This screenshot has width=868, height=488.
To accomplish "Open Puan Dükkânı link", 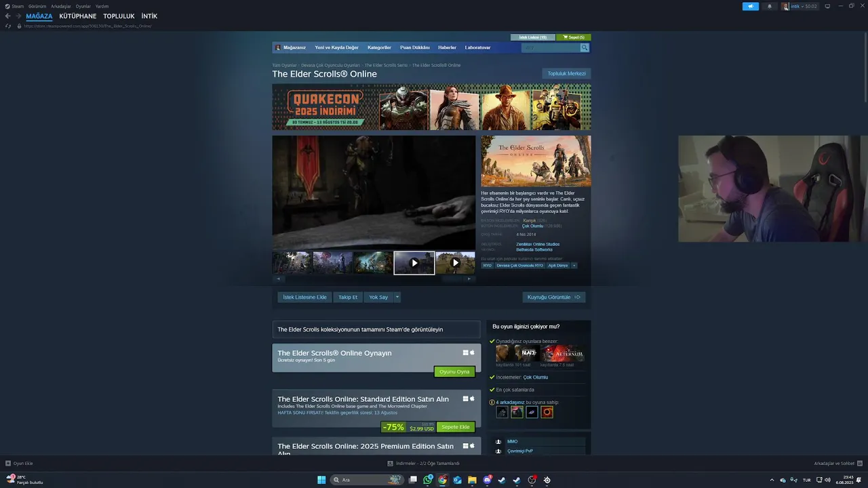I will click(x=415, y=47).
